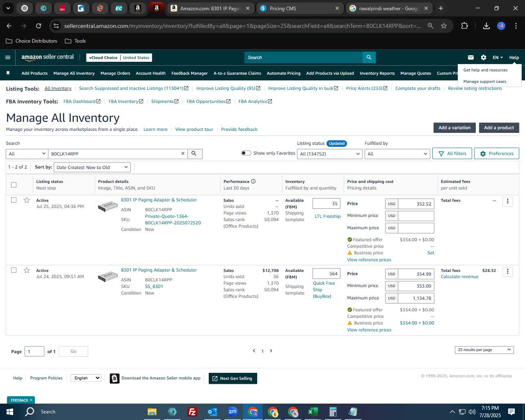This screenshot has width=525, height=420.
Task: Favorite the SS_8301 listing star
Action: coord(27,270)
